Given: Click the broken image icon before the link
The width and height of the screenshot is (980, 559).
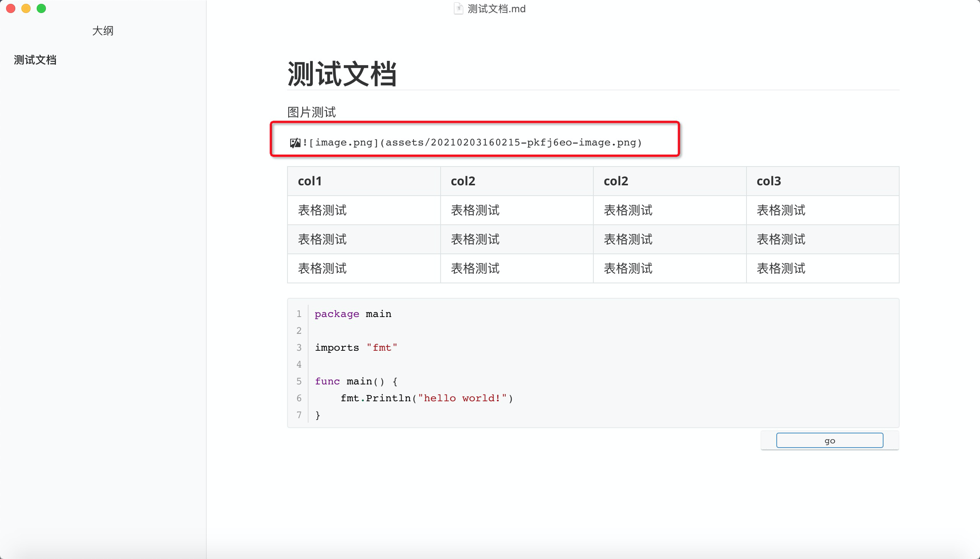Looking at the screenshot, I should tap(295, 143).
